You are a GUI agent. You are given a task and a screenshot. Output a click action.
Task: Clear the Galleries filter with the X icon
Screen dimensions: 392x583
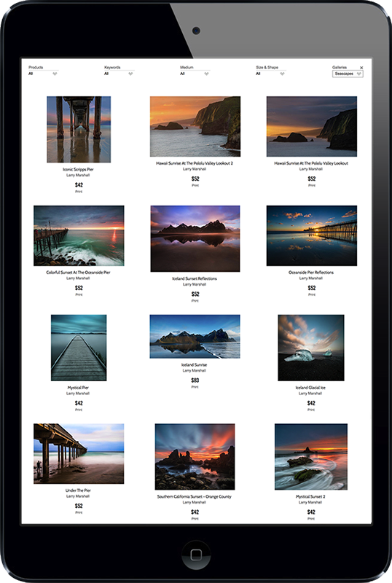tap(361, 68)
